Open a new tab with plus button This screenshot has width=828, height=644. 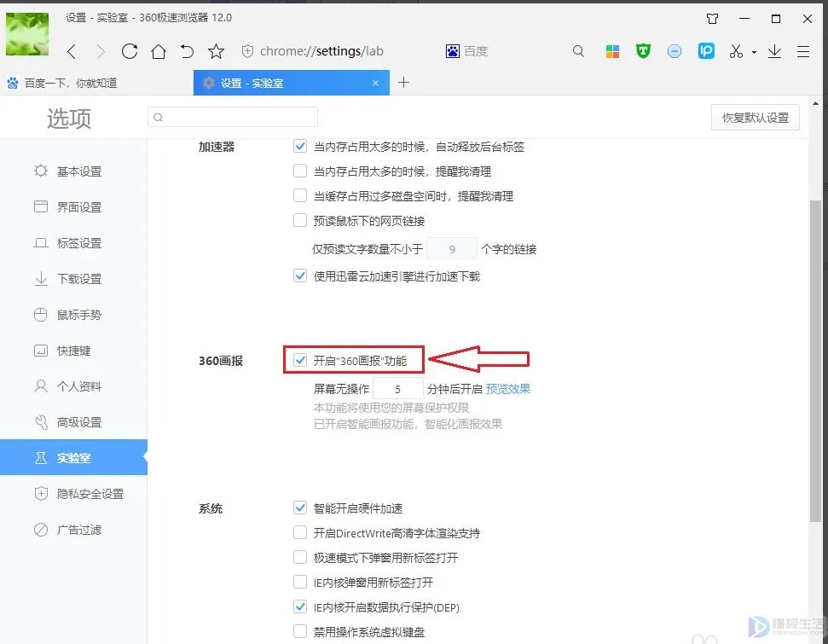pyautogui.click(x=403, y=83)
